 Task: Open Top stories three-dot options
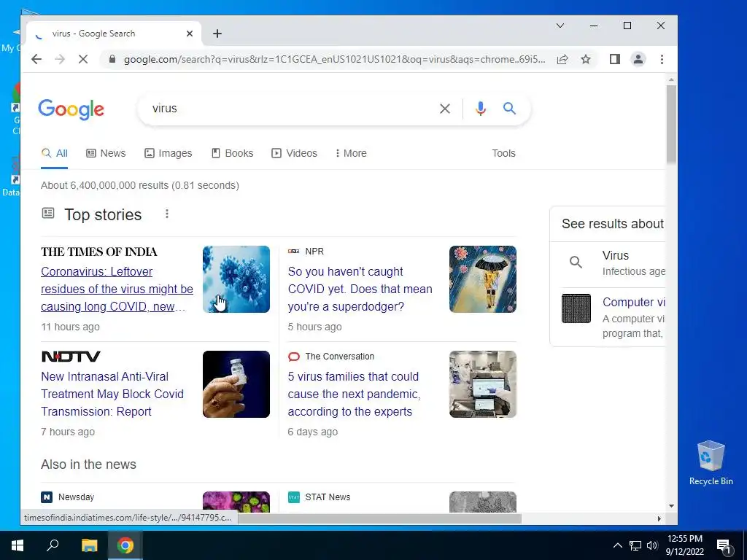(167, 214)
